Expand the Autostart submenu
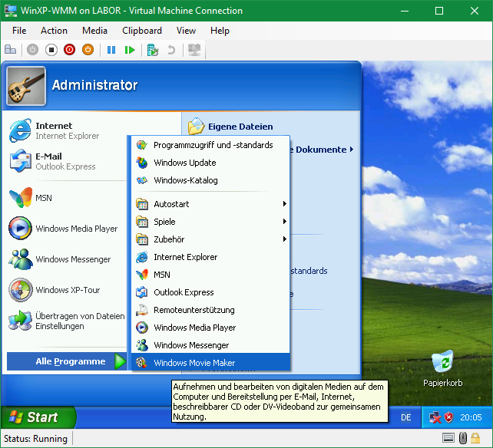The width and height of the screenshot is (493, 448). point(210,204)
